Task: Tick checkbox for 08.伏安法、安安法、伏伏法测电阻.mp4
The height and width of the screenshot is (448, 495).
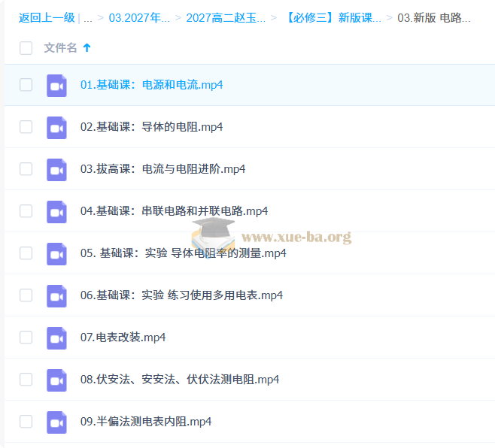Action: pyautogui.click(x=26, y=380)
